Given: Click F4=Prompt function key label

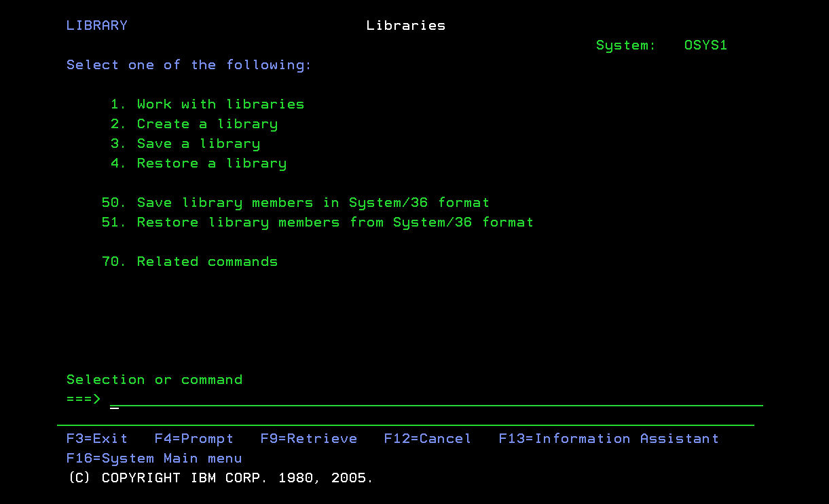Looking at the screenshot, I should pyautogui.click(x=194, y=438).
